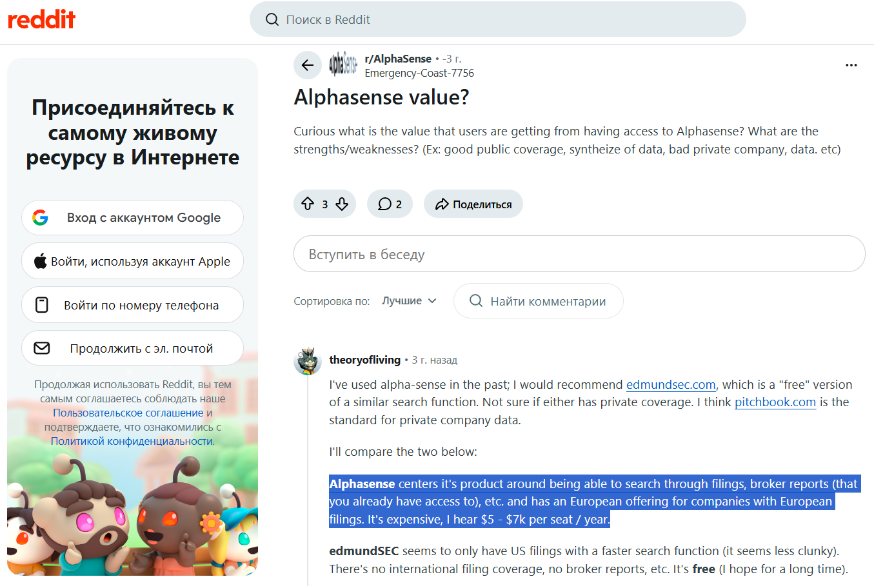Click the r/AlphaSense community avatar
874x588 pixels.
coord(343,64)
